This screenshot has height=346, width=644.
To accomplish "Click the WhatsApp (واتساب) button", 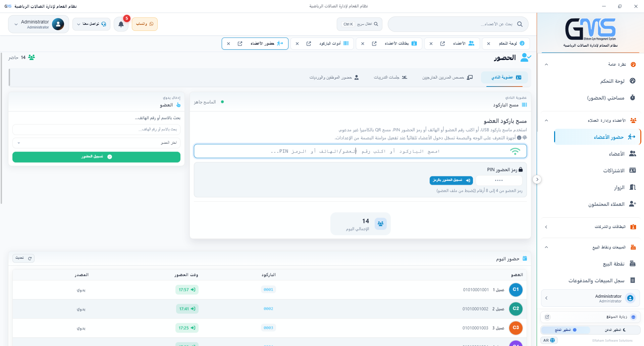I will 145,24.
